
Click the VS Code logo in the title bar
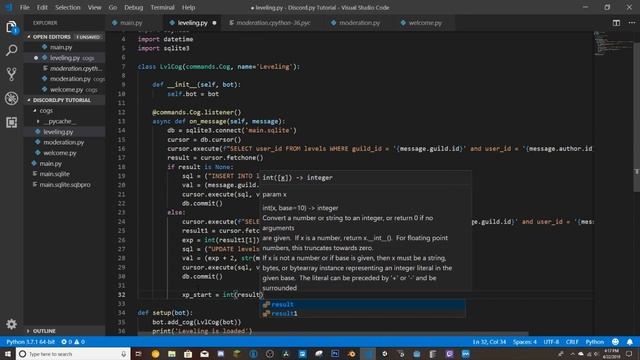[9, 7]
